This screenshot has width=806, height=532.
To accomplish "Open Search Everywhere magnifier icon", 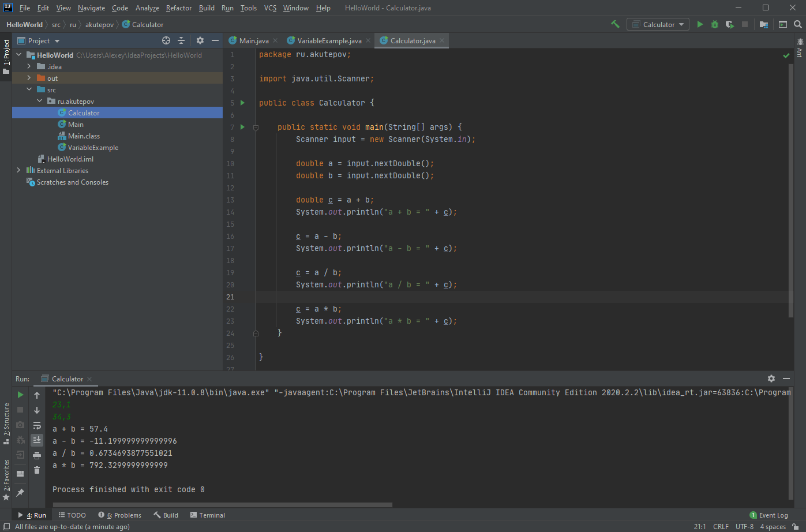I will [x=798, y=24].
